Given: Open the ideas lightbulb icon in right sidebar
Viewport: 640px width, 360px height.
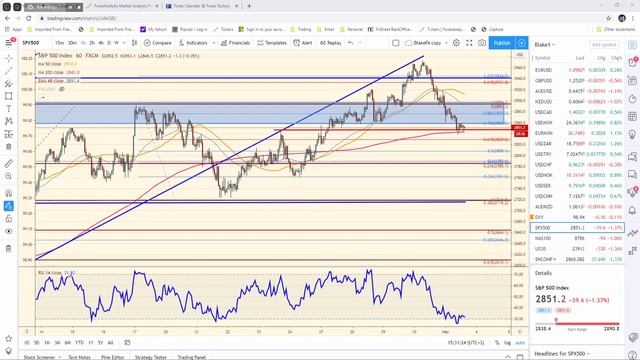Looking at the screenshot, I should [x=633, y=134].
